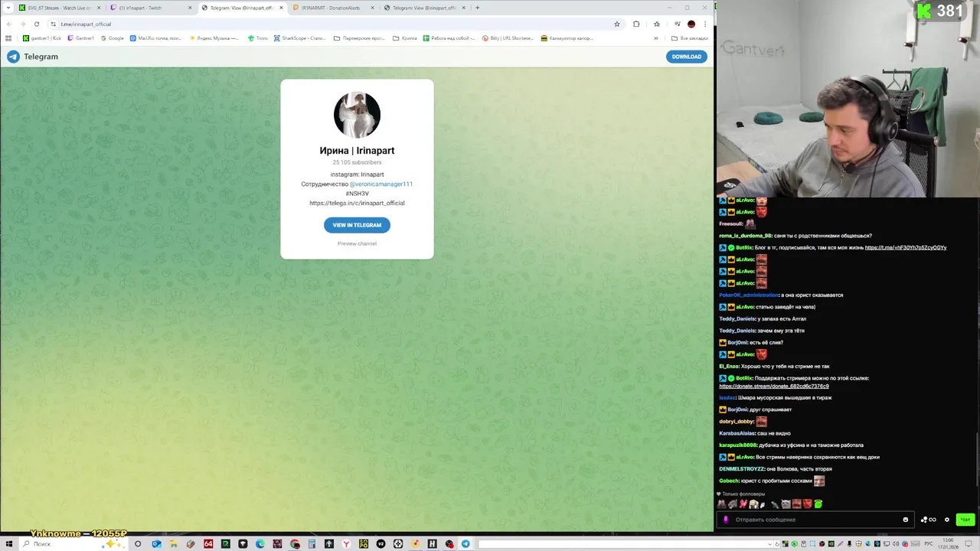Click the Отправить сообщение chat input

pyautogui.click(x=815, y=520)
